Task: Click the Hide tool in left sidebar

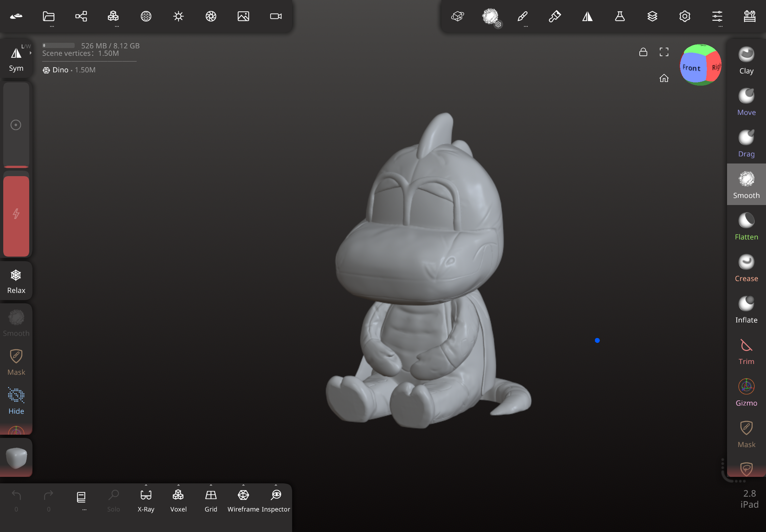Action: click(16, 401)
